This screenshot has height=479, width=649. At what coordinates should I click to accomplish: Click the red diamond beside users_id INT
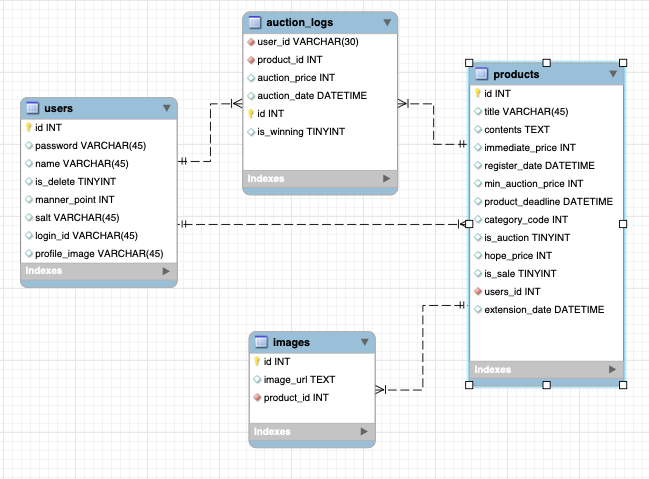pos(478,291)
